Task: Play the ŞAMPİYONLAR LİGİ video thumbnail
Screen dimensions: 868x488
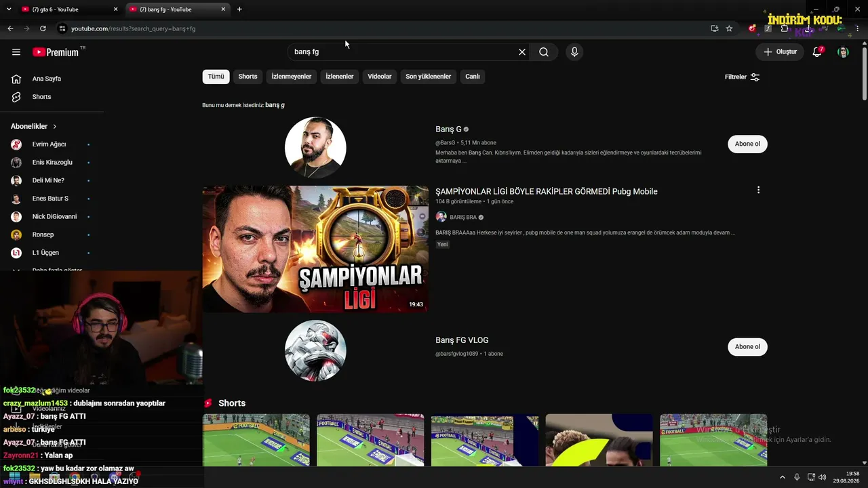Action: pos(315,249)
